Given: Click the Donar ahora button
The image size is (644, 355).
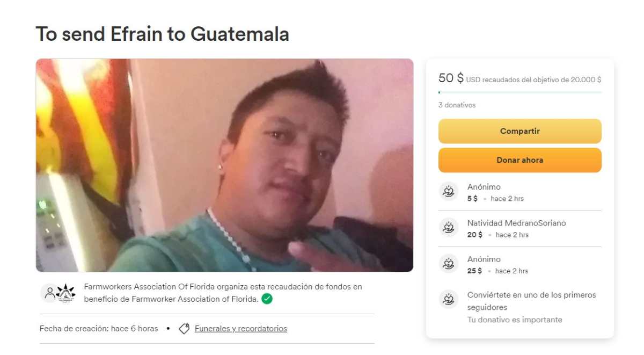Looking at the screenshot, I should pyautogui.click(x=519, y=160).
